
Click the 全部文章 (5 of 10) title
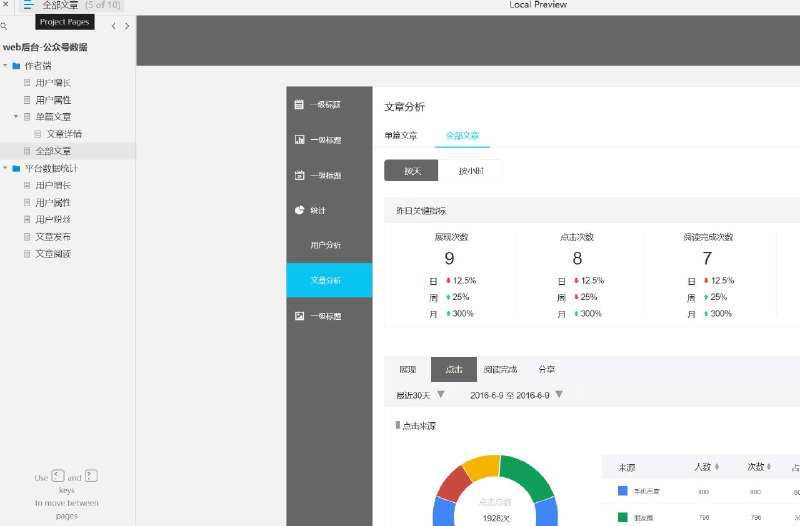pyautogui.click(x=81, y=5)
